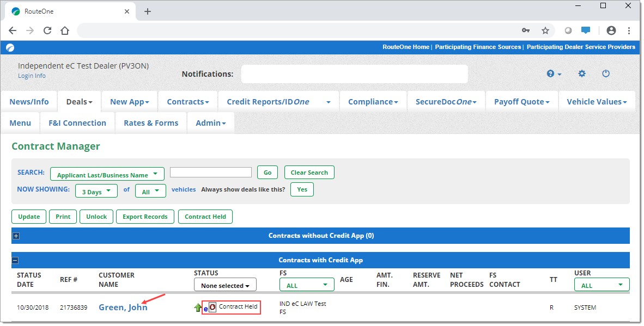Follow the RouteOne Home link
The width and height of the screenshot is (644, 326).
[x=406, y=47]
